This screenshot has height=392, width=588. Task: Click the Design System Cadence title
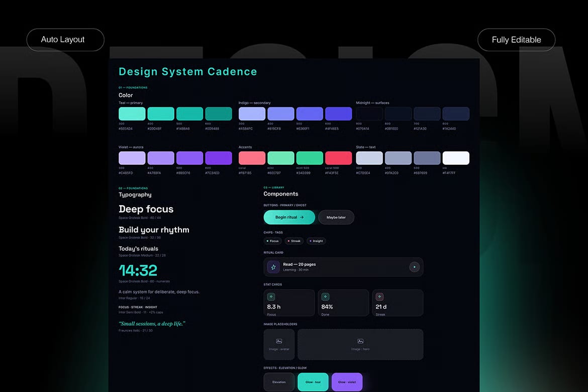point(188,72)
